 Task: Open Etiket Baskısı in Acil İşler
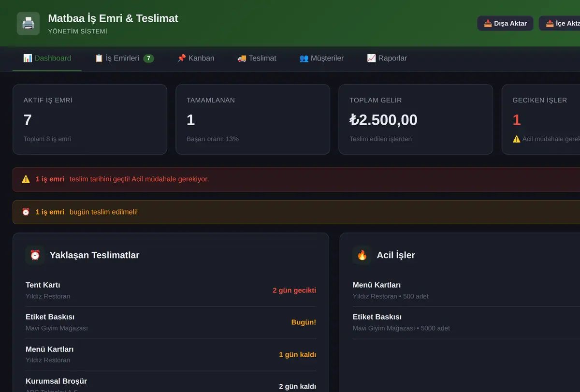click(x=466, y=322)
